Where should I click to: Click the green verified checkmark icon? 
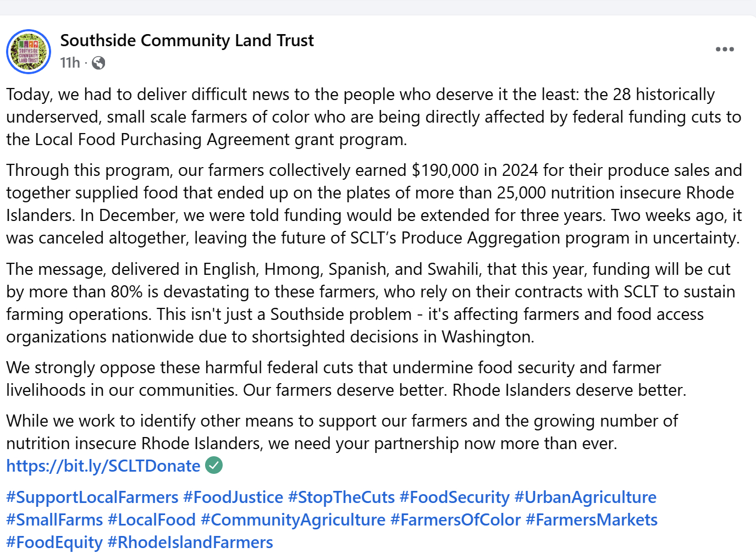pos(214,466)
